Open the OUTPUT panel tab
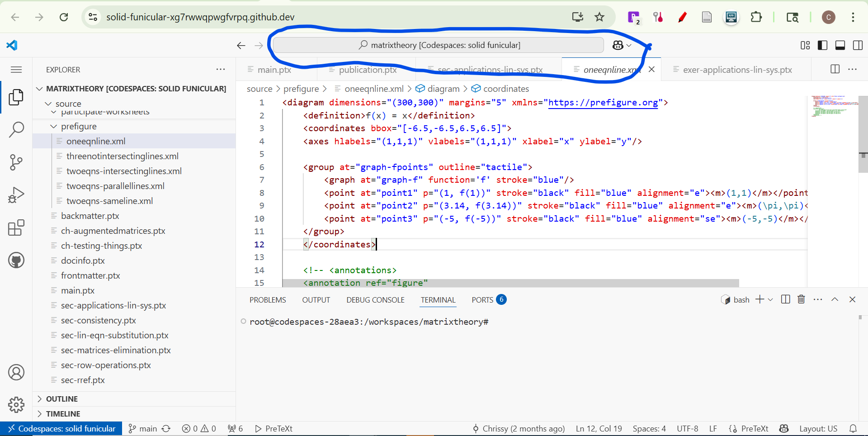This screenshot has height=436, width=868. pos(316,300)
